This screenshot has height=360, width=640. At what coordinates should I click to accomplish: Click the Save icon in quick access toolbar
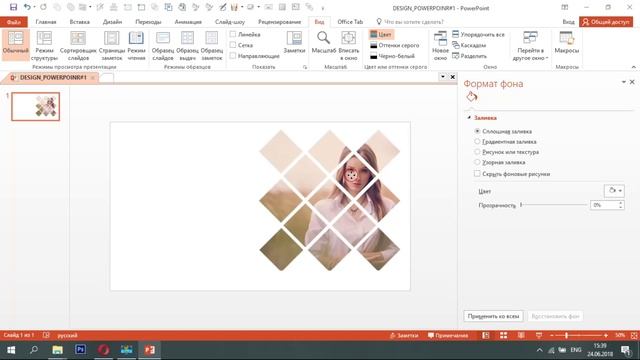tap(13, 7)
